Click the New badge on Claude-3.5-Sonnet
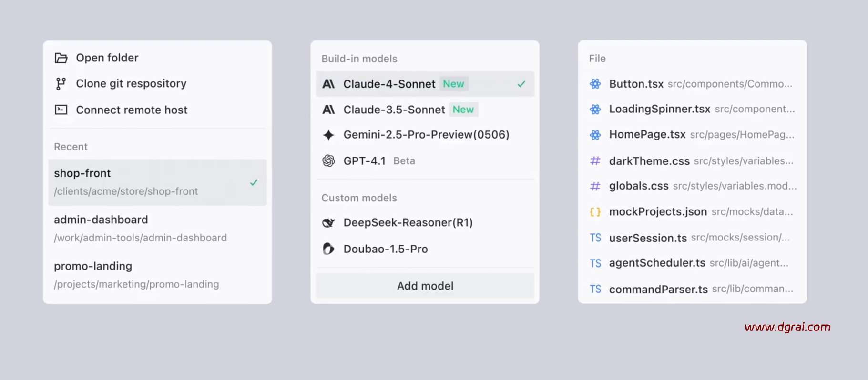 (x=463, y=110)
